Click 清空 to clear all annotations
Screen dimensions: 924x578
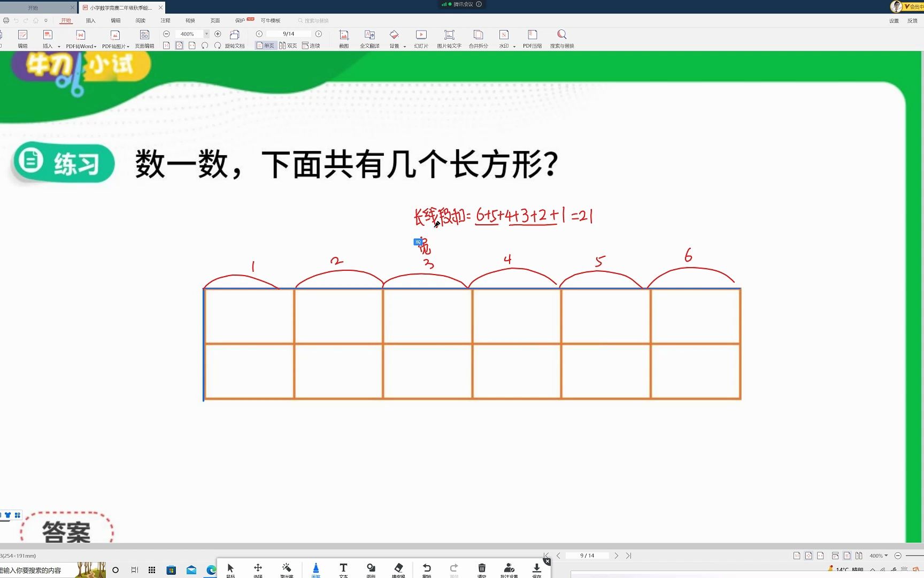[x=482, y=568]
